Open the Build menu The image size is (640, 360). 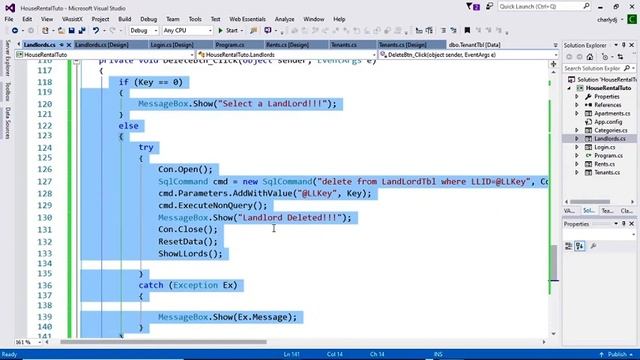pos(124,19)
